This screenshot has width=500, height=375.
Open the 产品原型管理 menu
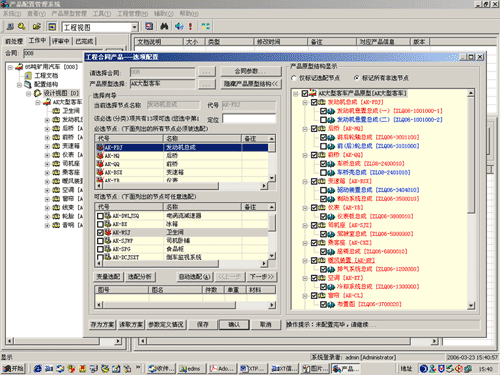69,14
